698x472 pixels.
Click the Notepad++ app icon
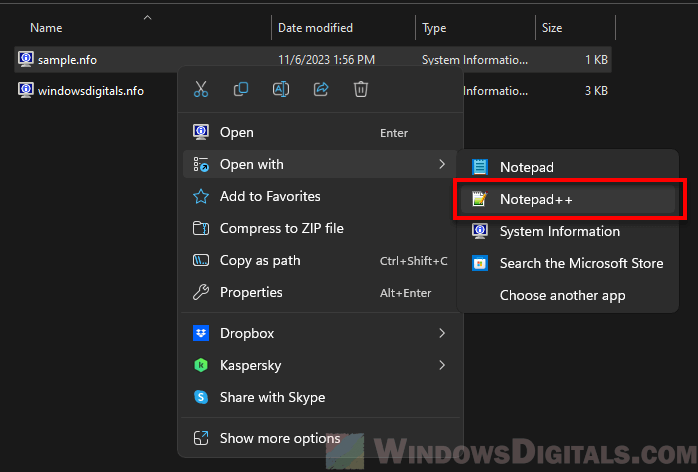[480, 199]
